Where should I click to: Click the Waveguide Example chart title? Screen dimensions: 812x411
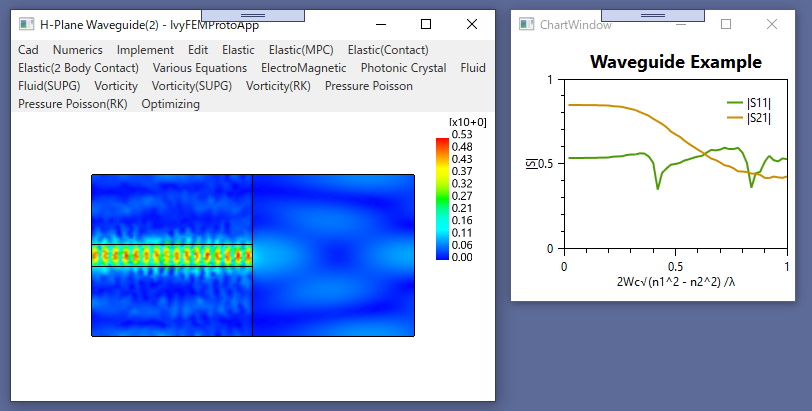click(676, 62)
